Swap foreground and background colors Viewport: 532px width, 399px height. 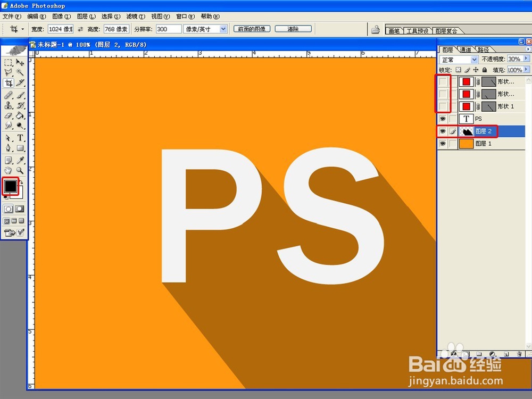pyautogui.click(x=21, y=182)
